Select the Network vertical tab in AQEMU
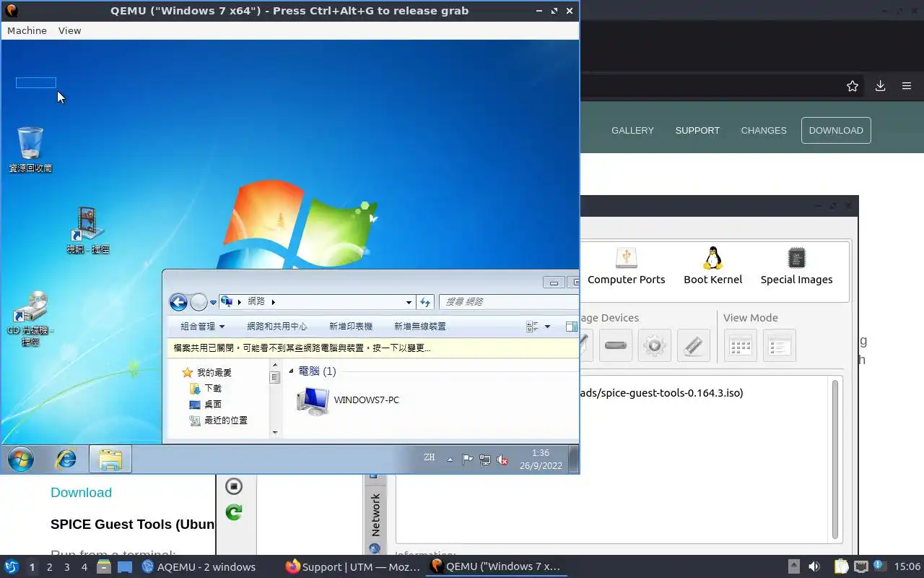 (375, 514)
